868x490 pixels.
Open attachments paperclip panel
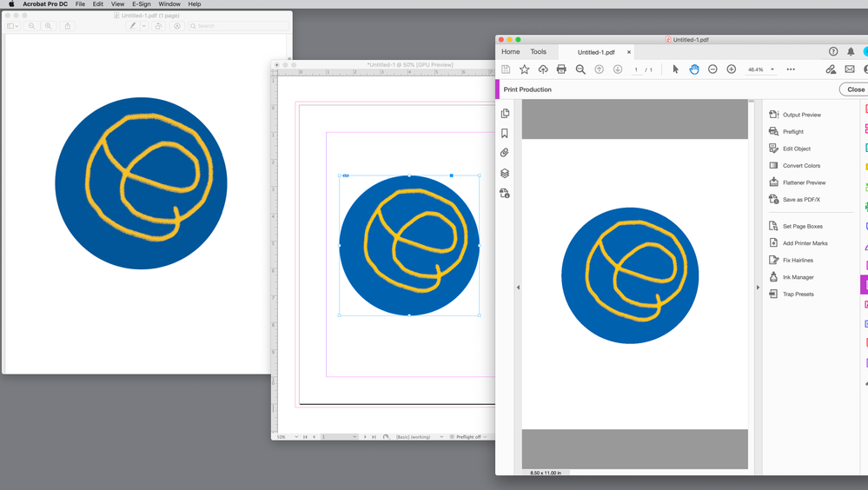pyautogui.click(x=504, y=153)
